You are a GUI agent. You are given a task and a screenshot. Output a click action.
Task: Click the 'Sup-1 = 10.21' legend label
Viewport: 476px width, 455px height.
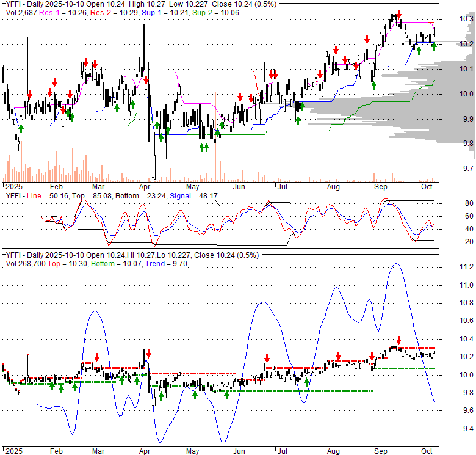click(x=165, y=13)
